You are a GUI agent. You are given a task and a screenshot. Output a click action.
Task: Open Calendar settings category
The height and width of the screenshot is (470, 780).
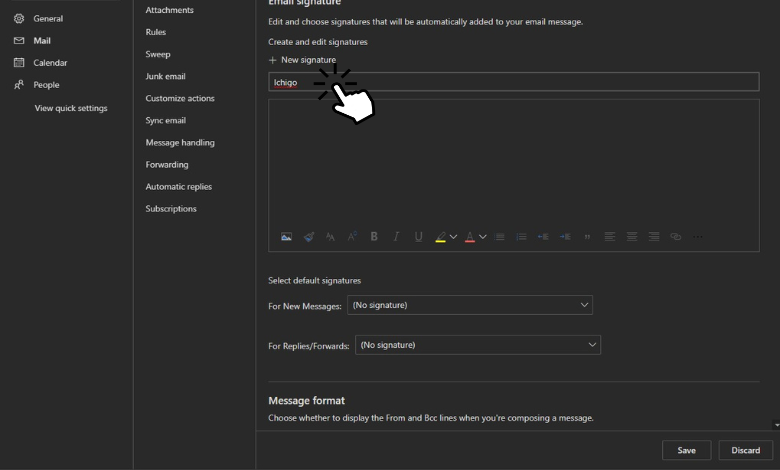tap(50, 63)
